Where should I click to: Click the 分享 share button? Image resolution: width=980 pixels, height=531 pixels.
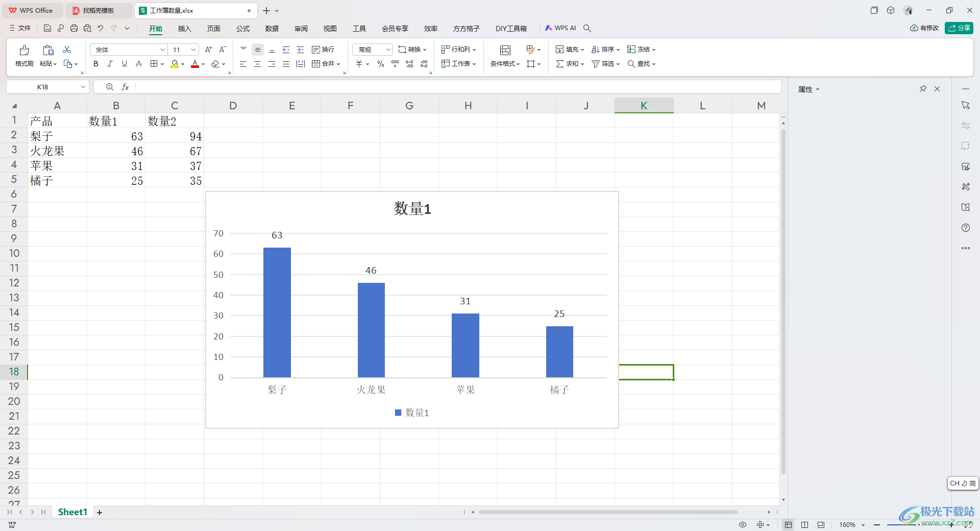coord(959,28)
